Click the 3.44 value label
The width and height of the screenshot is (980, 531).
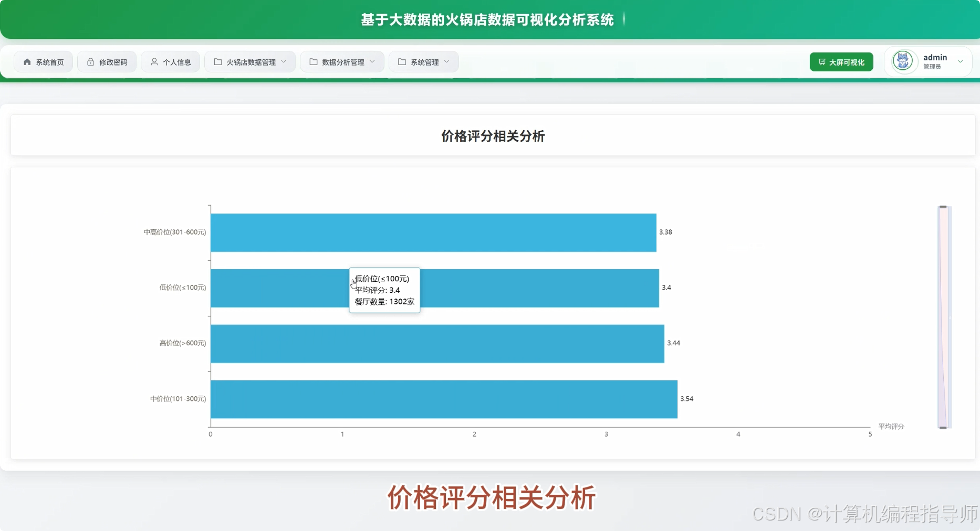tap(673, 343)
